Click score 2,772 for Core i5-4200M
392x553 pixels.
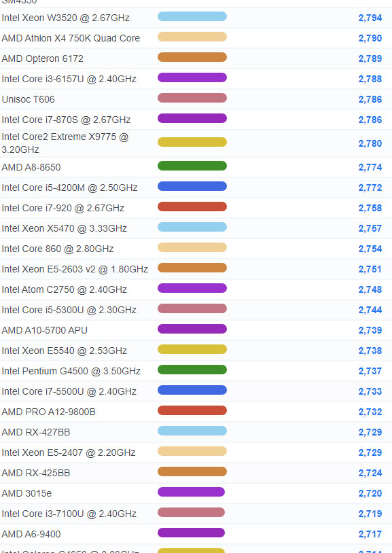(370, 188)
